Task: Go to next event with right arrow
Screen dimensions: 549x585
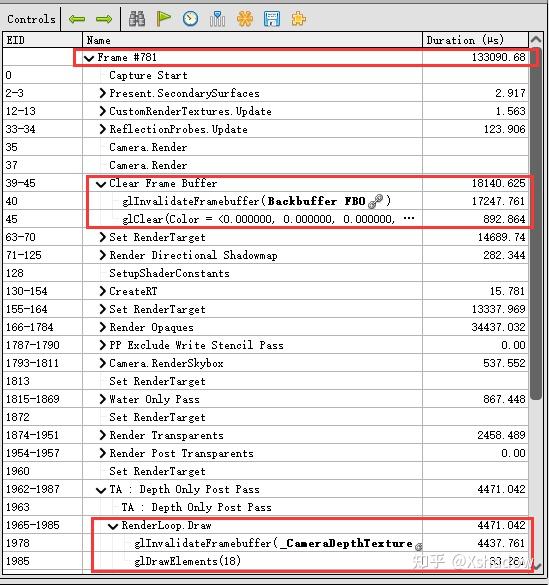Action: (104, 19)
